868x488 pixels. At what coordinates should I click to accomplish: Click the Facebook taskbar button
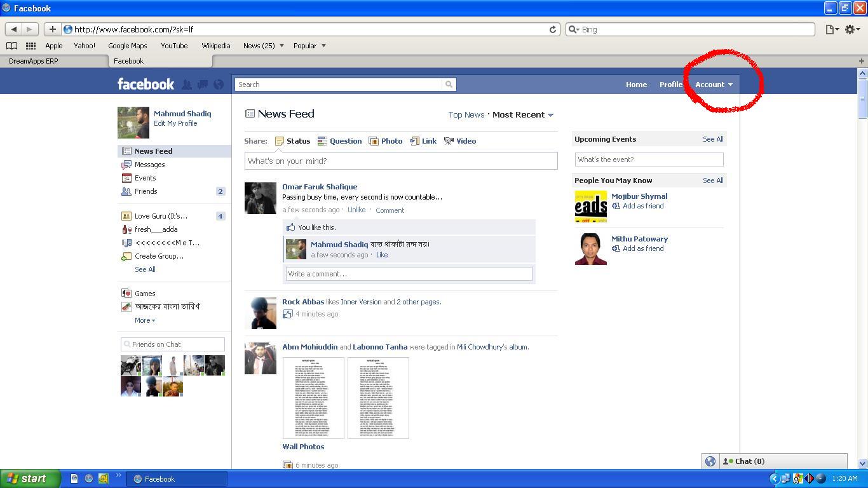click(x=177, y=479)
